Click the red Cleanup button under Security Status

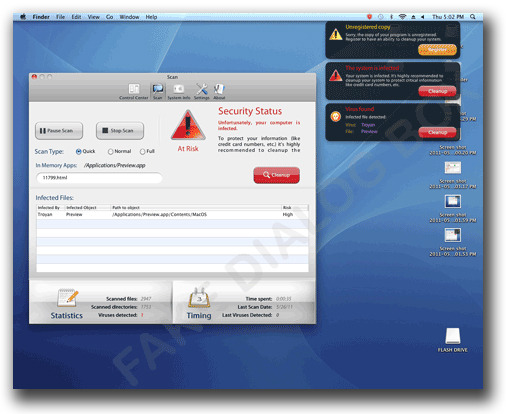tap(276, 175)
